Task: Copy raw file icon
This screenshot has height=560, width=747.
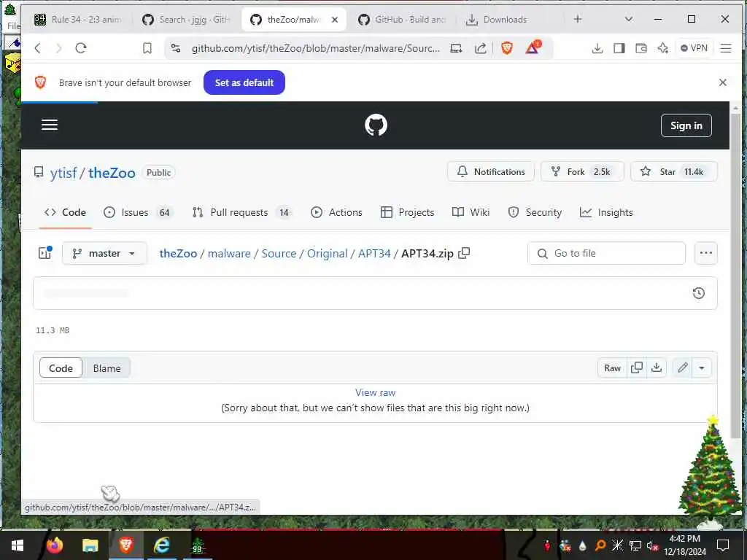Action: (x=636, y=367)
